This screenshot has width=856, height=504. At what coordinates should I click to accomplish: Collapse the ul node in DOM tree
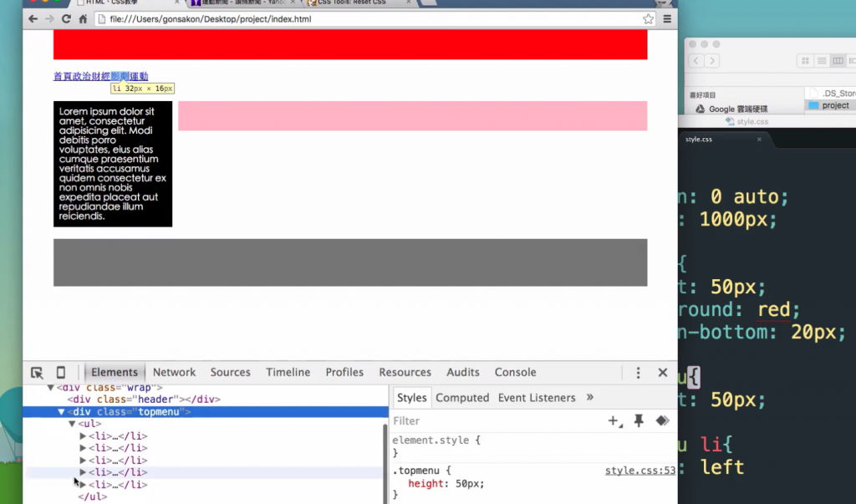click(72, 424)
